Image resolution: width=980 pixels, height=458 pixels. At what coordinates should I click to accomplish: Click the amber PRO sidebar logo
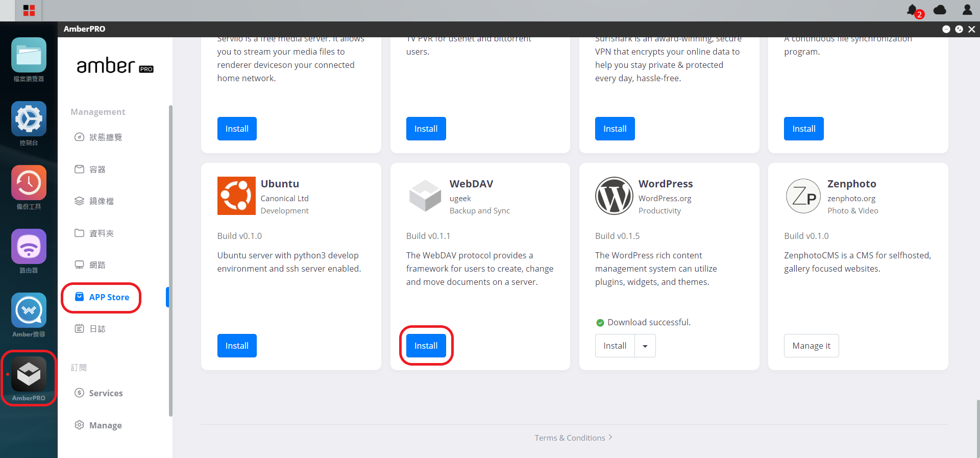(x=115, y=66)
